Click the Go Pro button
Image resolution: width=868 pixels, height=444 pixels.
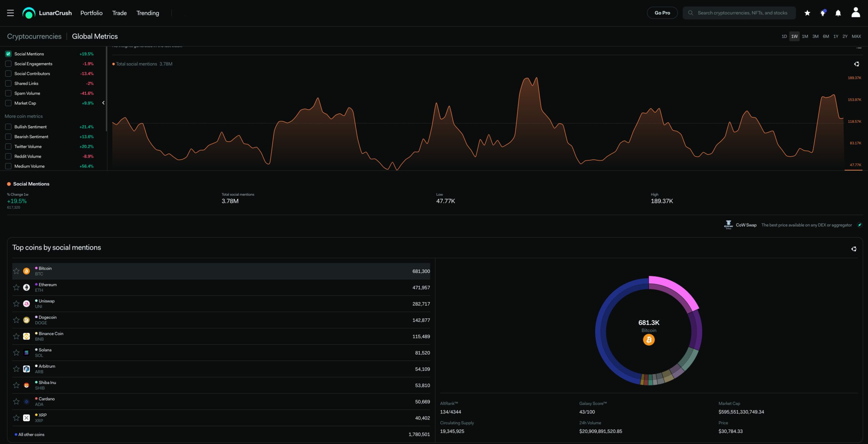coord(662,13)
